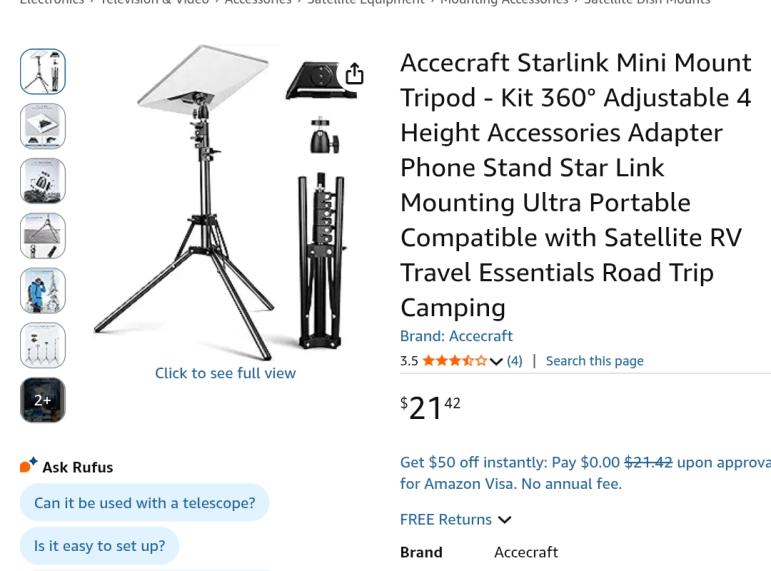Select the second product thumbnail
Image resolution: width=771 pixels, height=571 pixels.
point(43,127)
